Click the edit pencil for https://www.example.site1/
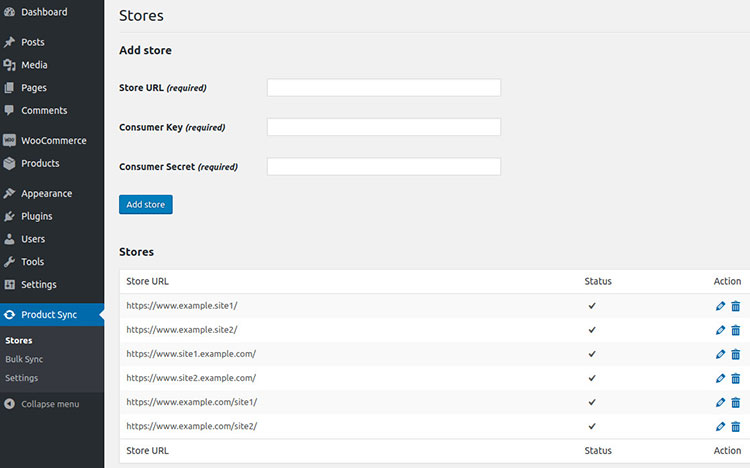The image size is (750, 468). pyautogui.click(x=721, y=306)
